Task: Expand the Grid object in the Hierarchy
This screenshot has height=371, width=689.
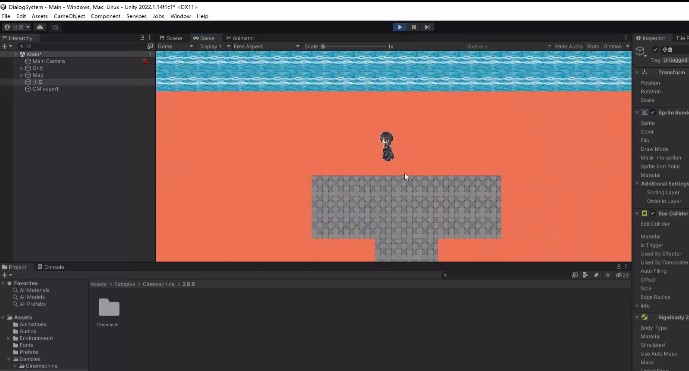Action: click(x=21, y=68)
